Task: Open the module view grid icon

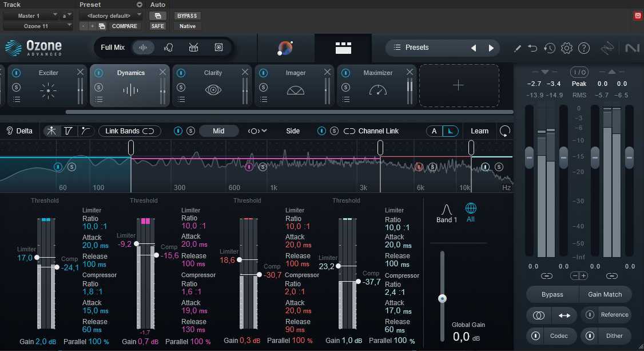Action: [x=343, y=48]
